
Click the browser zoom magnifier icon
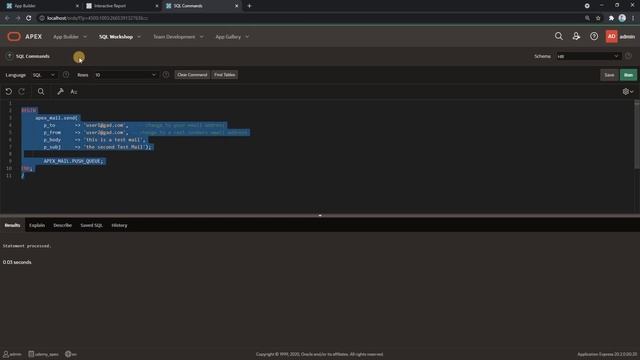point(587,18)
